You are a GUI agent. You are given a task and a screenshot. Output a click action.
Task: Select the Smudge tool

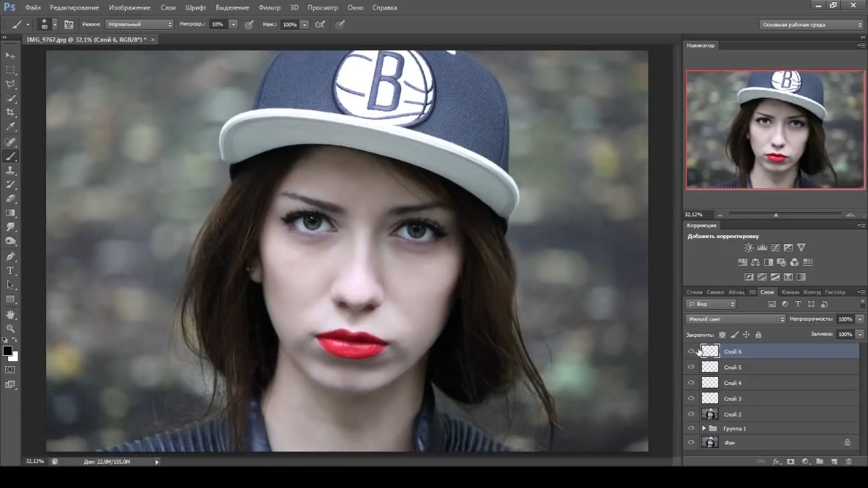click(x=11, y=227)
